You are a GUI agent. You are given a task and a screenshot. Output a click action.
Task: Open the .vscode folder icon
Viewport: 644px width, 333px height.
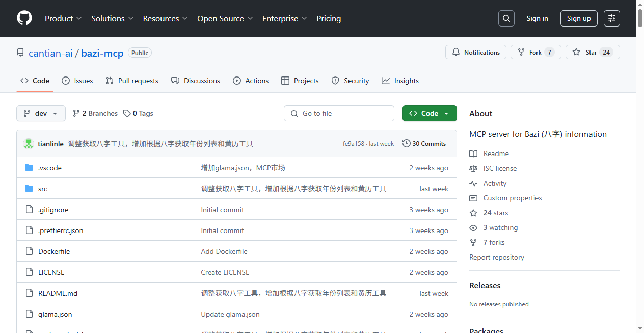(x=29, y=168)
